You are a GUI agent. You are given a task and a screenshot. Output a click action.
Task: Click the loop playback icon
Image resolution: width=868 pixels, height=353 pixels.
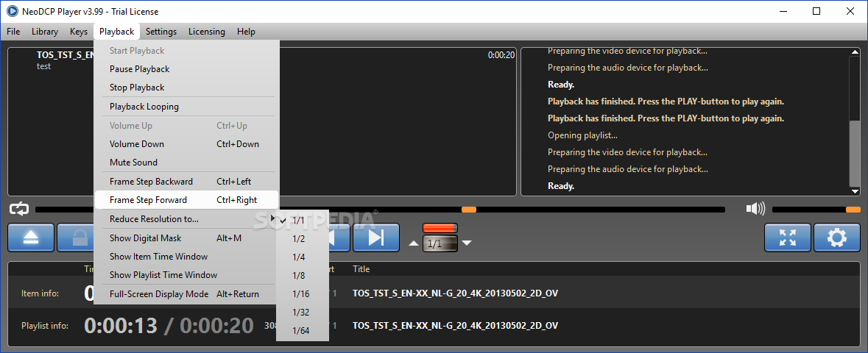pos(19,209)
